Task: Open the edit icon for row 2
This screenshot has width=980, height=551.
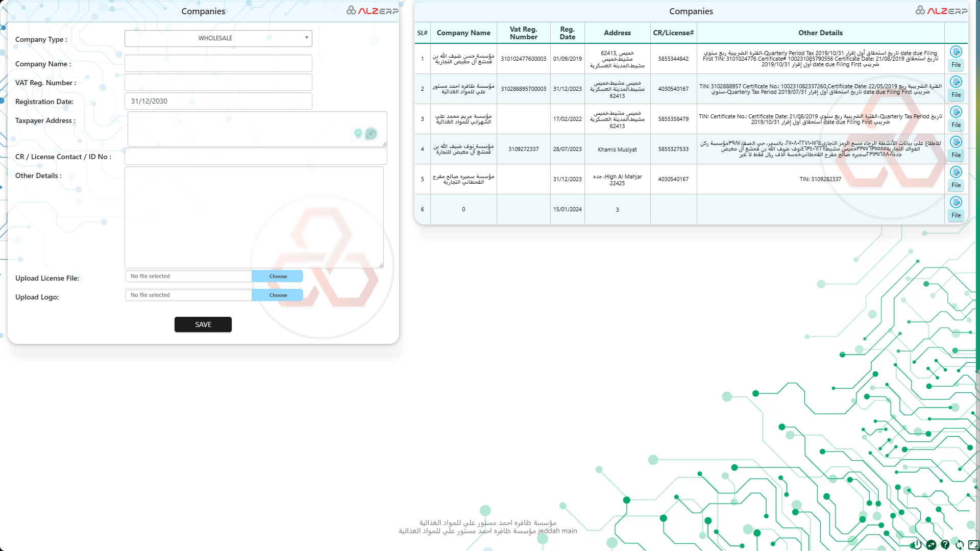Action: (956, 82)
